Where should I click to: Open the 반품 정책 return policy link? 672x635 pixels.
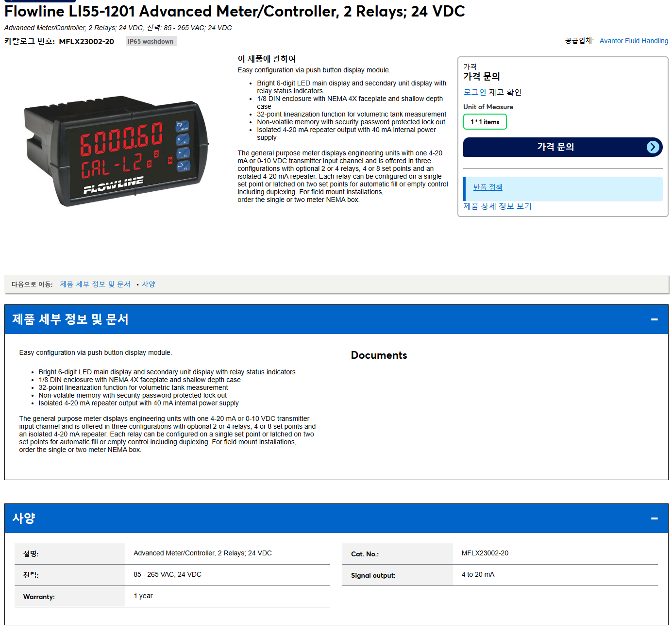pyautogui.click(x=488, y=187)
